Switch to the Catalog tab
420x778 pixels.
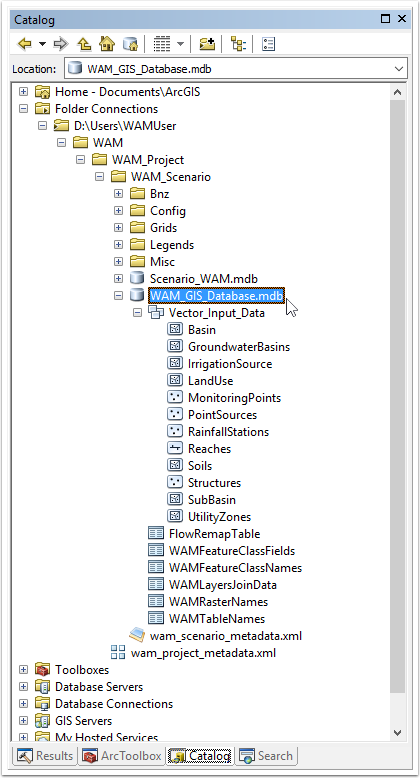click(200, 756)
